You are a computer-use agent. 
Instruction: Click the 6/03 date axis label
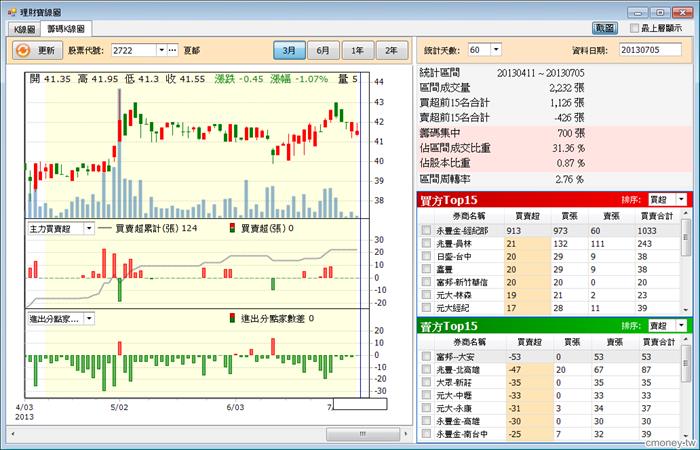click(x=235, y=407)
